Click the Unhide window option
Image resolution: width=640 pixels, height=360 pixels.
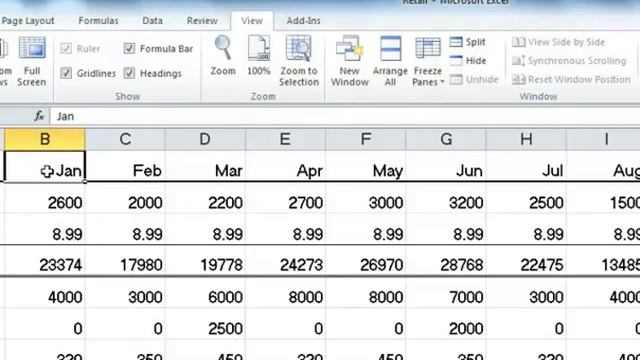pyautogui.click(x=474, y=80)
